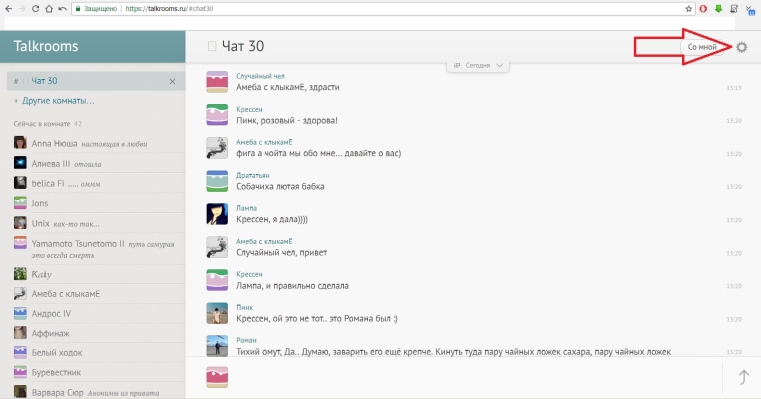
Task: Click the browser back arrow
Action: coord(8,8)
